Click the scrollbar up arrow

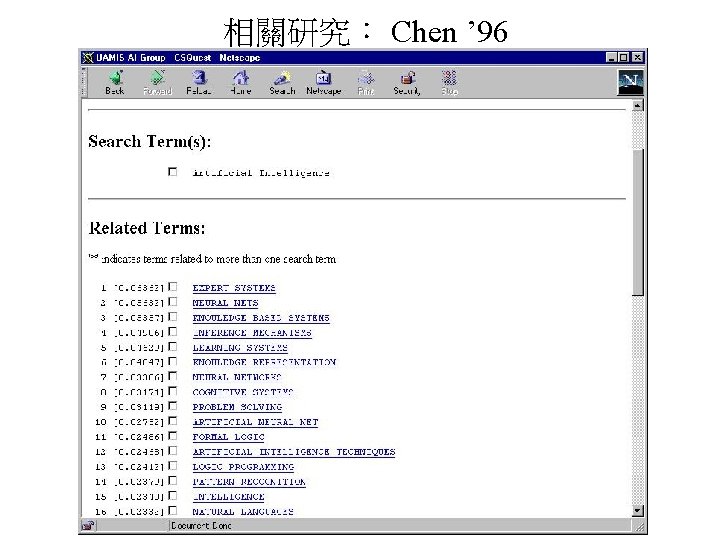click(x=637, y=106)
